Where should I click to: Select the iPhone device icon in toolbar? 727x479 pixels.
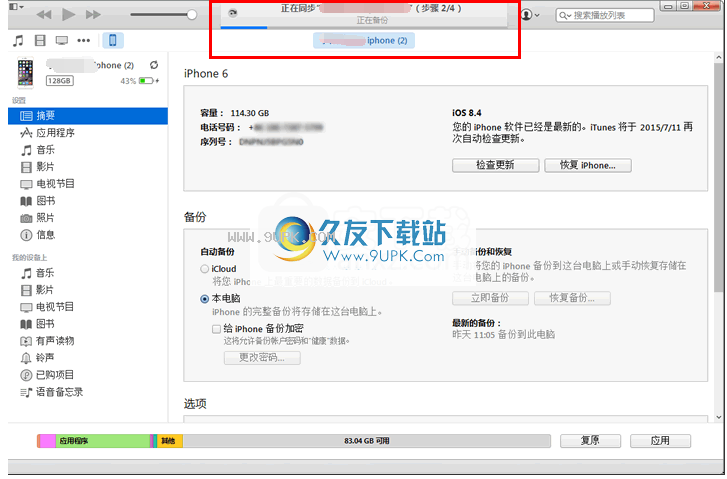[x=113, y=41]
